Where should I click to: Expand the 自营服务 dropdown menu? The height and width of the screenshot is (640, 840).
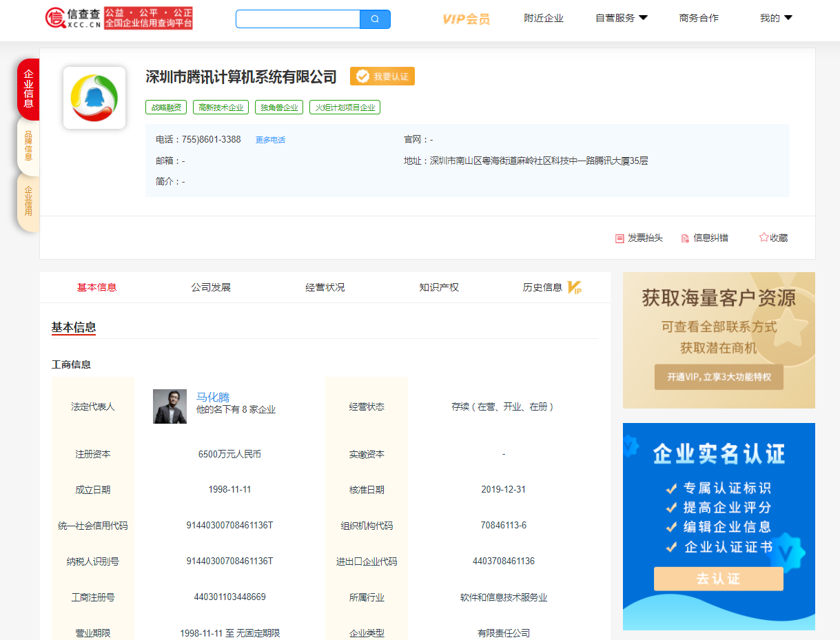click(622, 19)
